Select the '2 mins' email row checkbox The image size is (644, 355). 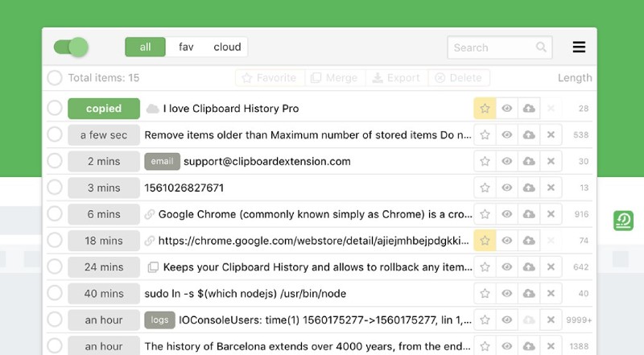tap(55, 161)
